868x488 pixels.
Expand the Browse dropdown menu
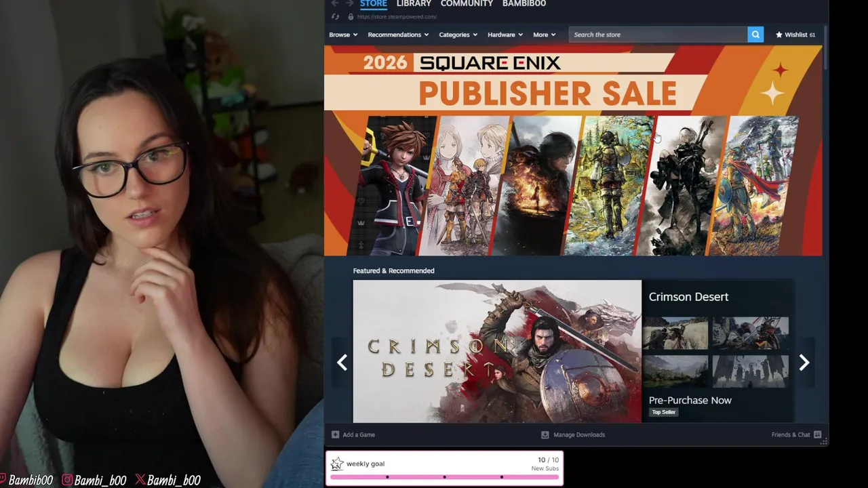343,35
